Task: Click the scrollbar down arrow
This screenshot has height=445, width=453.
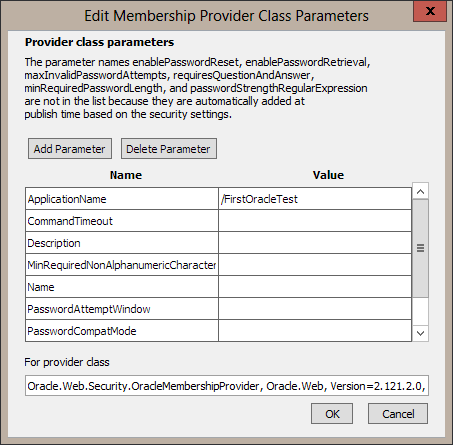Action: [420, 333]
